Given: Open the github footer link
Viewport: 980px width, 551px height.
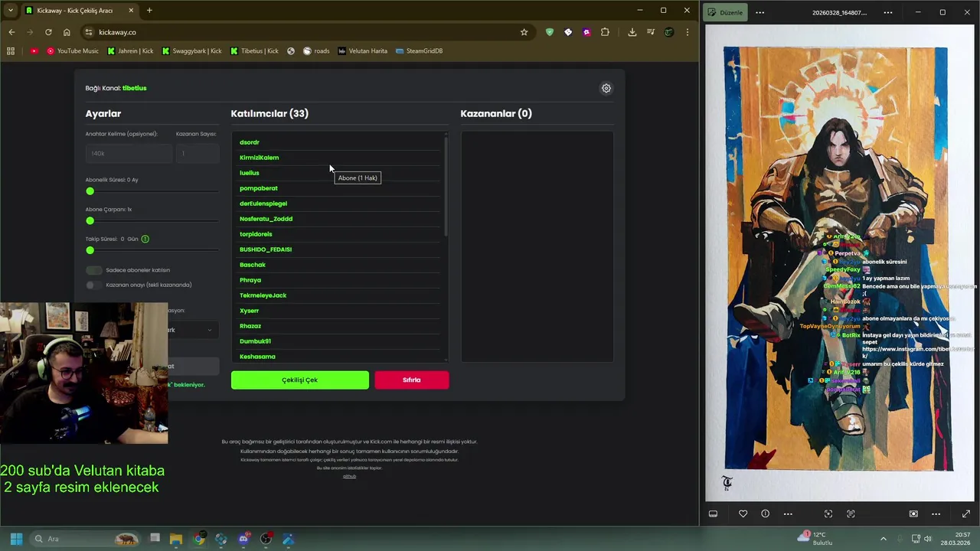Looking at the screenshot, I should (x=349, y=477).
